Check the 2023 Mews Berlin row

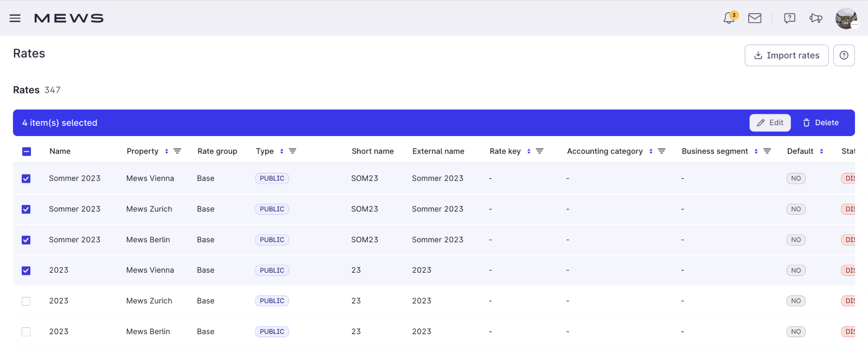(26, 332)
